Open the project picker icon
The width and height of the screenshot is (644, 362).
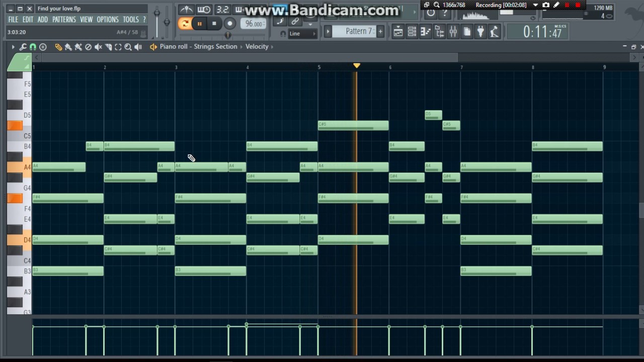point(467,32)
